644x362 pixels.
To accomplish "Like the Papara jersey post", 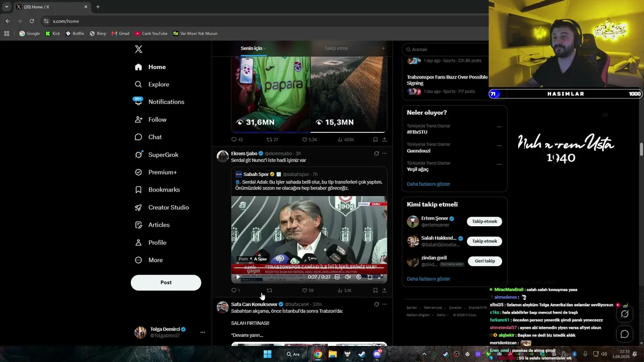I will click(x=309, y=140).
